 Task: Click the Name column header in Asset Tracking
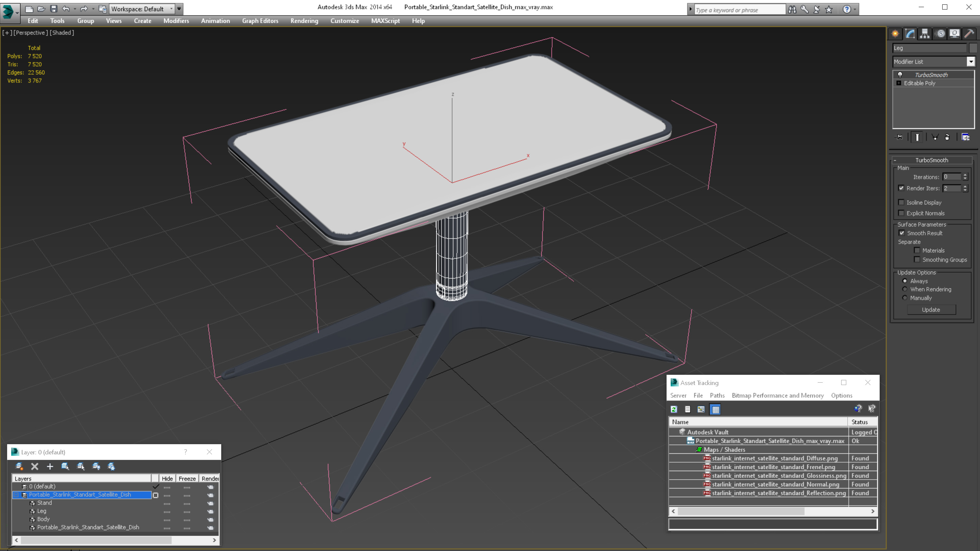point(758,422)
